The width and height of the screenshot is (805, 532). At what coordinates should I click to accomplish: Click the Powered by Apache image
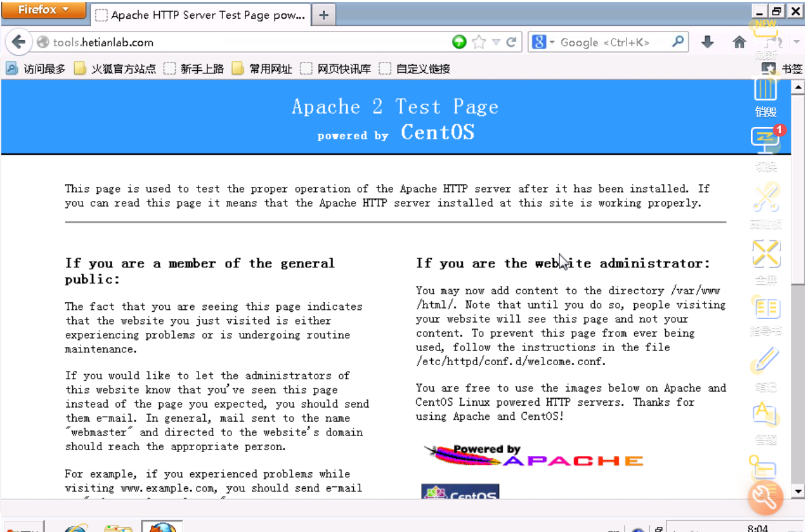534,455
